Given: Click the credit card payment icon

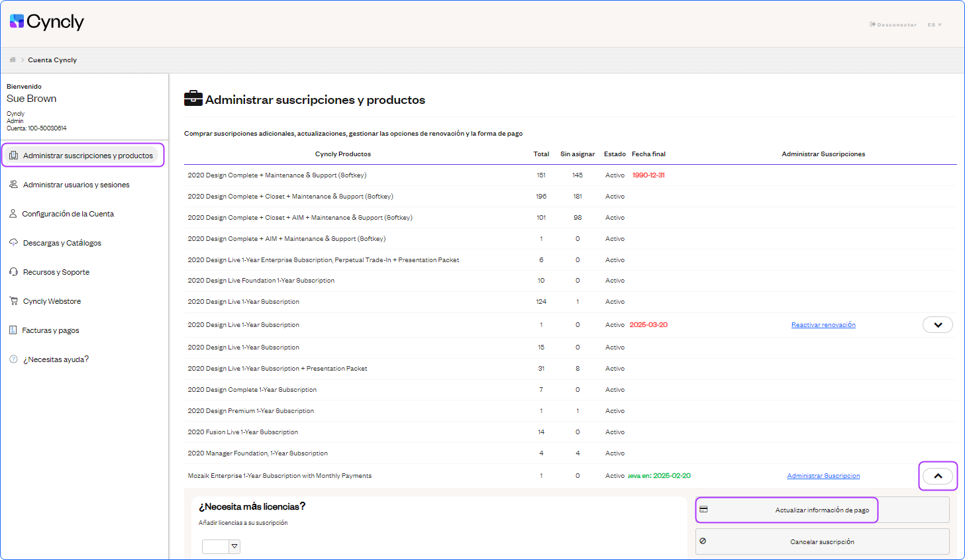Looking at the screenshot, I should point(703,510).
